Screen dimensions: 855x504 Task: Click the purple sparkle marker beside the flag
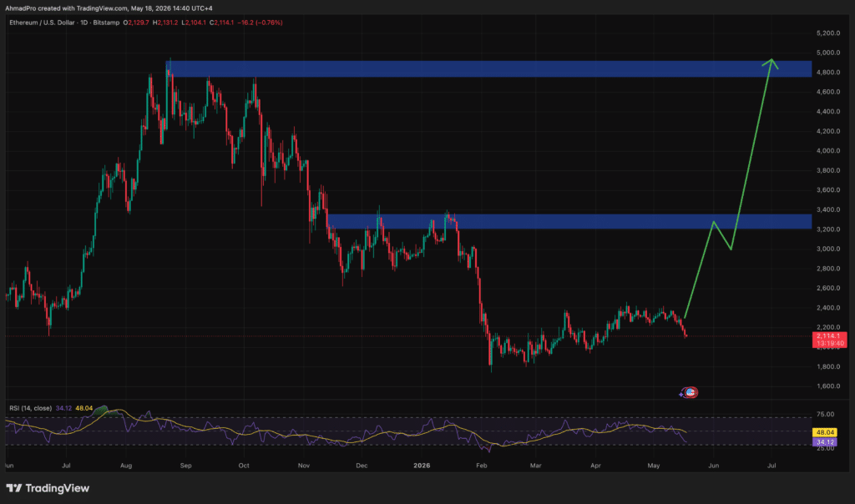[x=681, y=394]
